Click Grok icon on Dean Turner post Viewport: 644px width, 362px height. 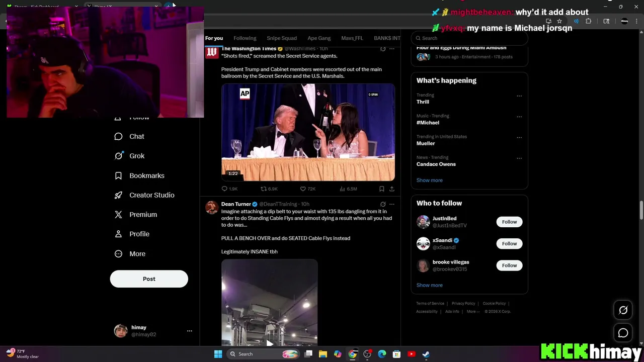pyautogui.click(x=383, y=204)
